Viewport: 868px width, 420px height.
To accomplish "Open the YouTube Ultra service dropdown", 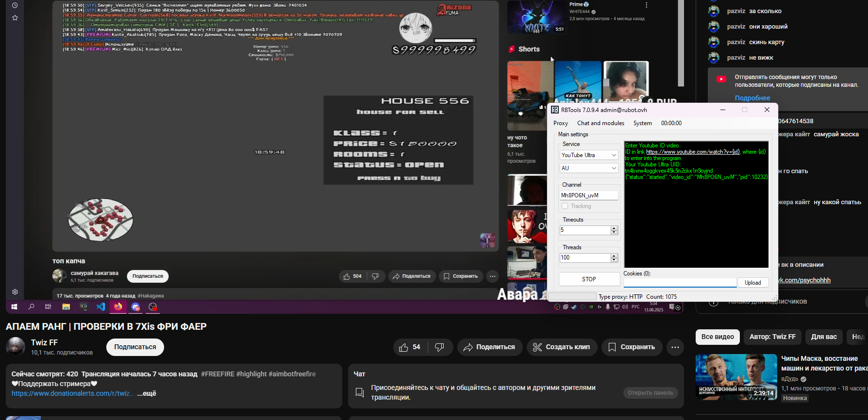I will coord(588,155).
